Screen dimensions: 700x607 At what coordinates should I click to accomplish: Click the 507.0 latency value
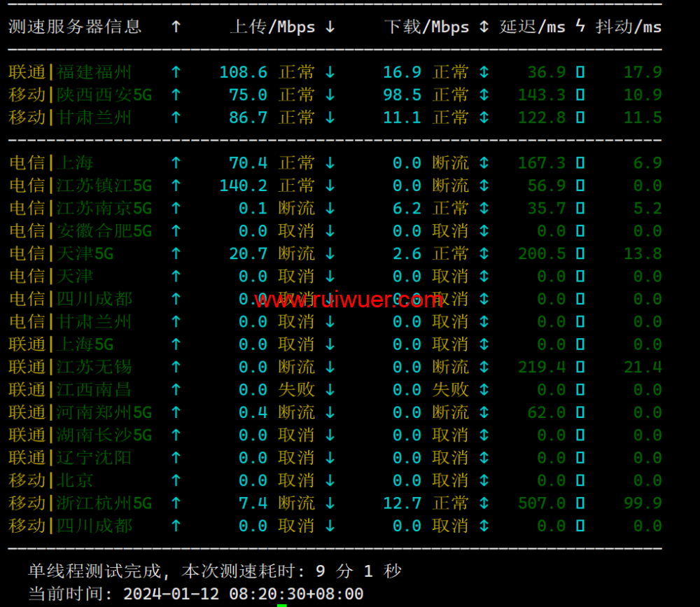(x=542, y=503)
